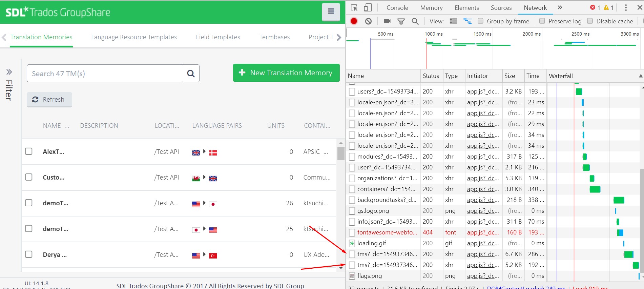The image size is (644, 289).
Task: Click the search magnifier icon in TM search
Action: [x=191, y=74]
